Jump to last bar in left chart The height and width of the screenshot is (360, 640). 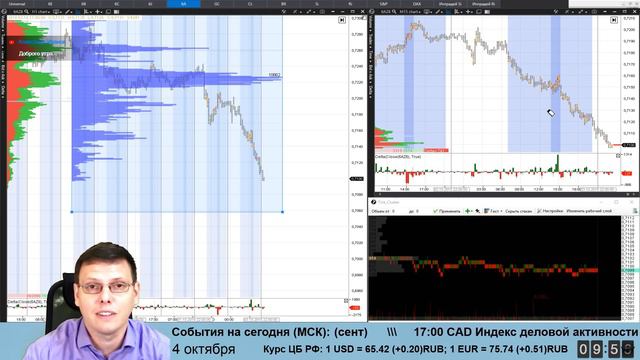pyautogui.click(x=342, y=20)
